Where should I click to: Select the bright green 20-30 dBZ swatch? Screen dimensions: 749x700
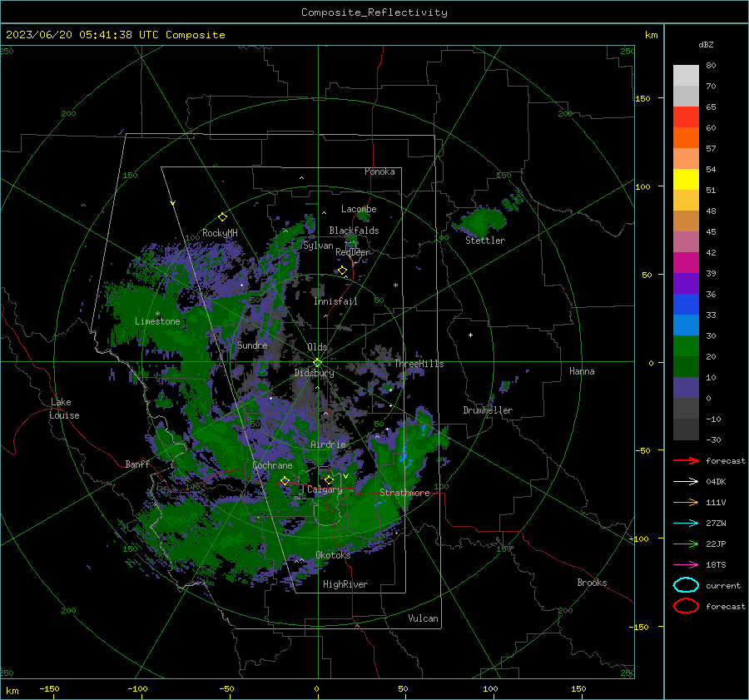[x=686, y=346]
